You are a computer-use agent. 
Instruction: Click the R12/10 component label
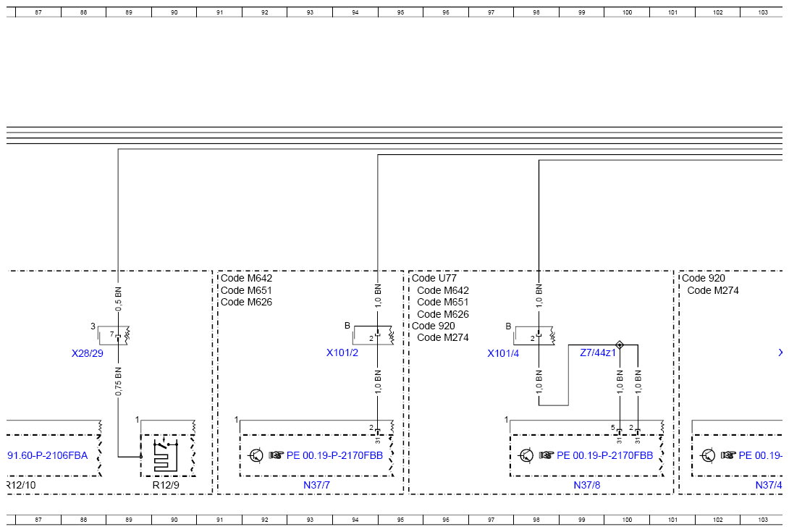(x=21, y=485)
